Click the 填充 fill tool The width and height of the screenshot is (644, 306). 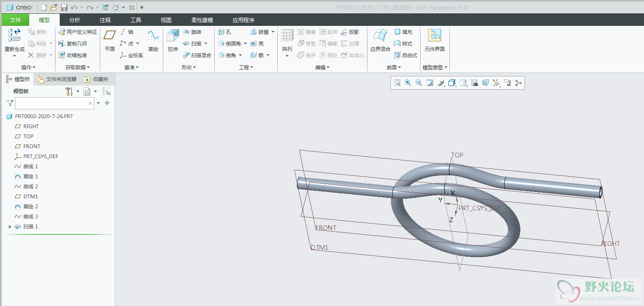point(403,32)
